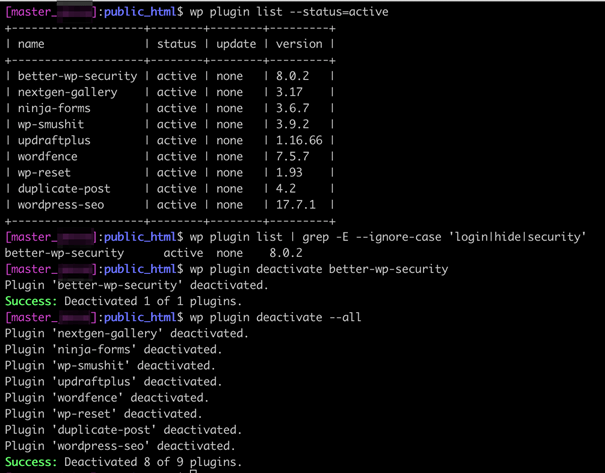
Task: Click 'public_html' in the prompt before grep command
Action: click(140, 237)
